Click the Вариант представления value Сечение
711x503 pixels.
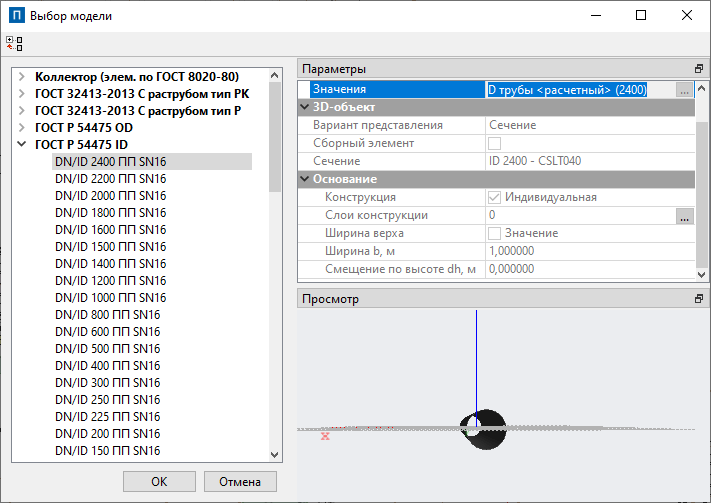coord(590,125)
